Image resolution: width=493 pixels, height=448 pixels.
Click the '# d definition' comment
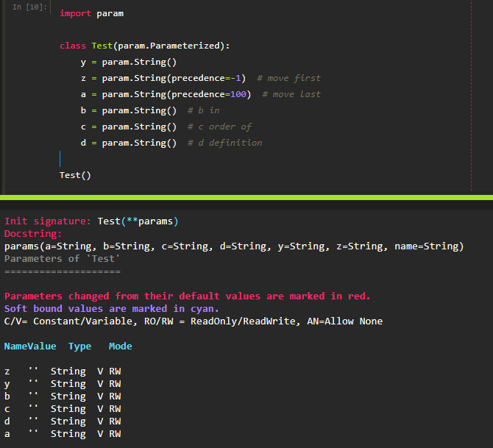coord(224,143)
